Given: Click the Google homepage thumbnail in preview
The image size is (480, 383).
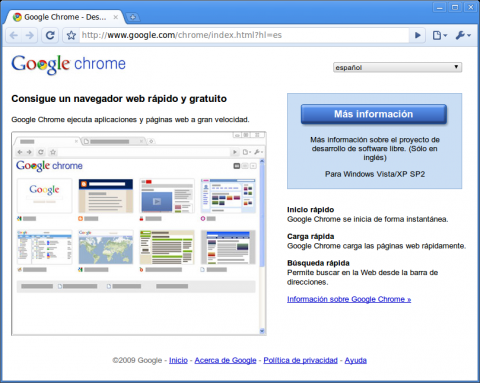Looking at the screenshot, I should [44, 196].
